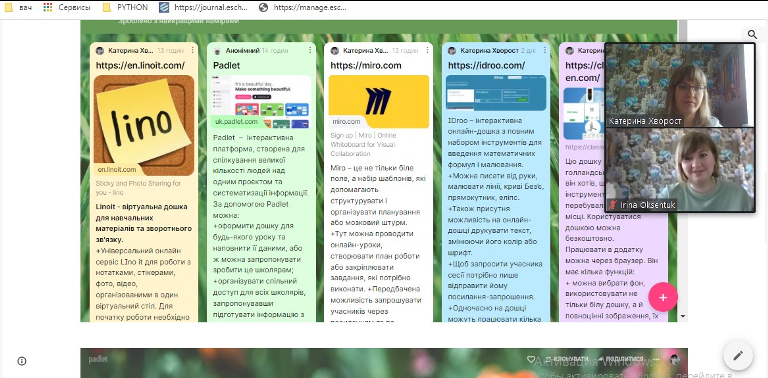Open the Lino sticky note thumbnail

tap(144, 125)
